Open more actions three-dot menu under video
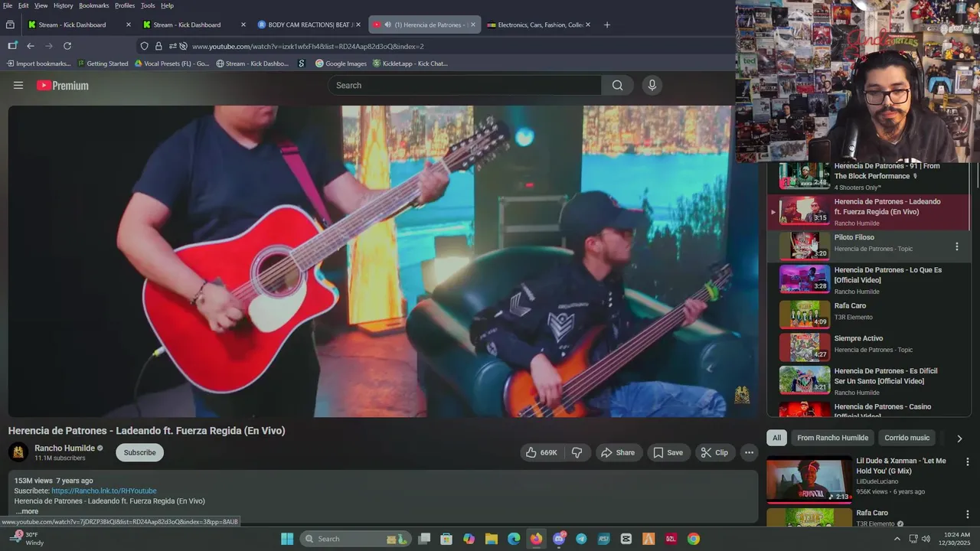 pos(749,452)
